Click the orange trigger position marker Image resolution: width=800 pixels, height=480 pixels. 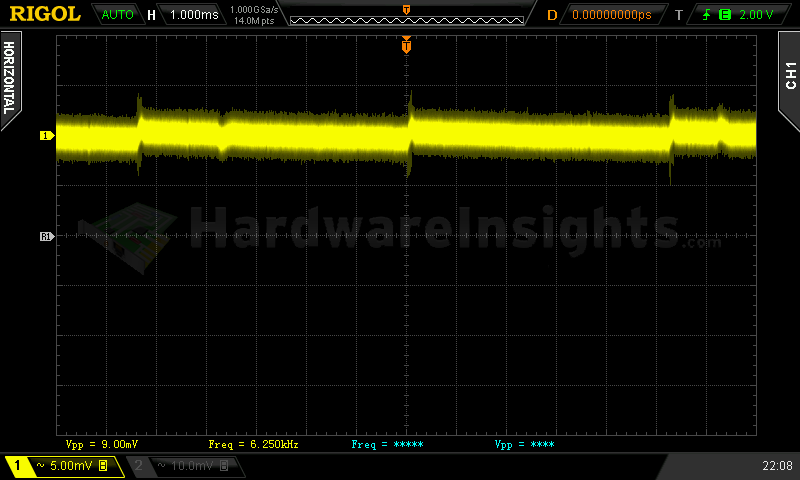pos(406,45)
